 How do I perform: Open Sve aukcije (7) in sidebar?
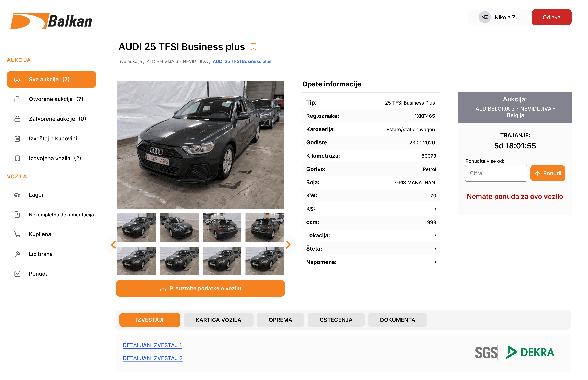[52, 80]
